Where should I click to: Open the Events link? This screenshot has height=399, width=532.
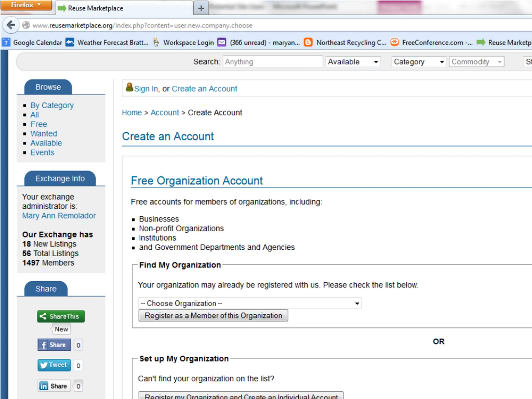(42, 153)
